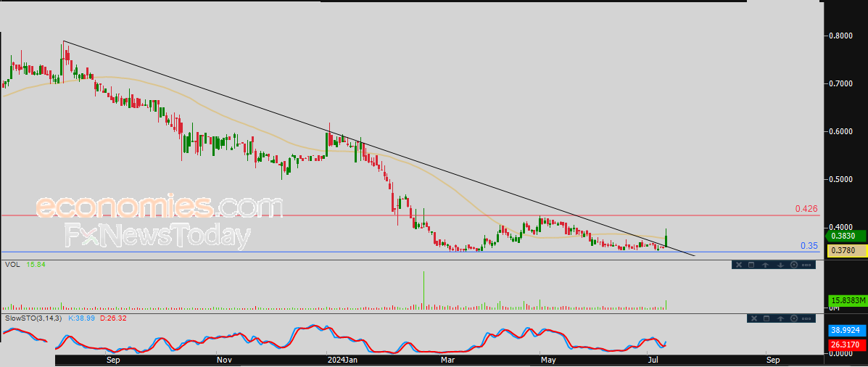
Task: Open more options for SlowSTO panel
Action: click(x=808, y=318)
